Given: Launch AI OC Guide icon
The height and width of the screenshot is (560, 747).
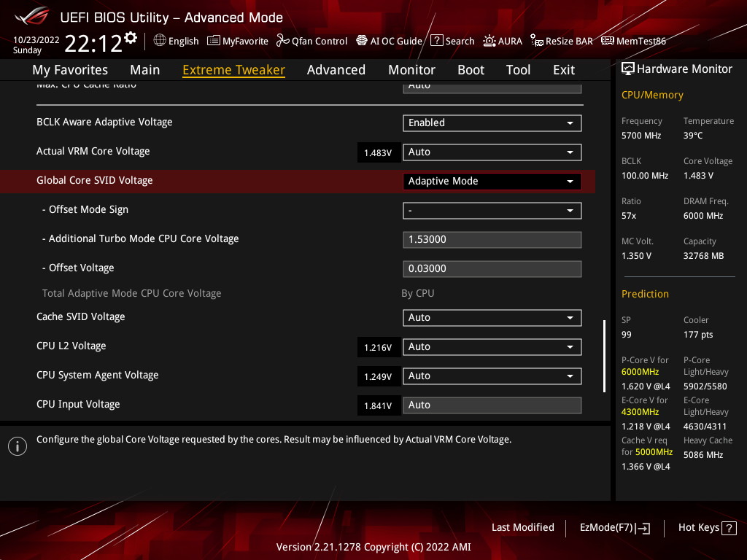Looking at the screenshot, I should click(x=362, y=41).
